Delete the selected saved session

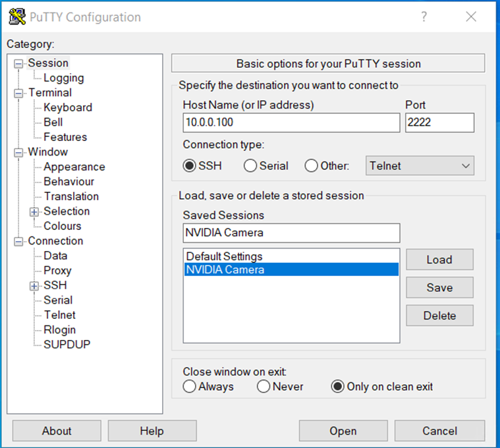[x=440, y=316]
